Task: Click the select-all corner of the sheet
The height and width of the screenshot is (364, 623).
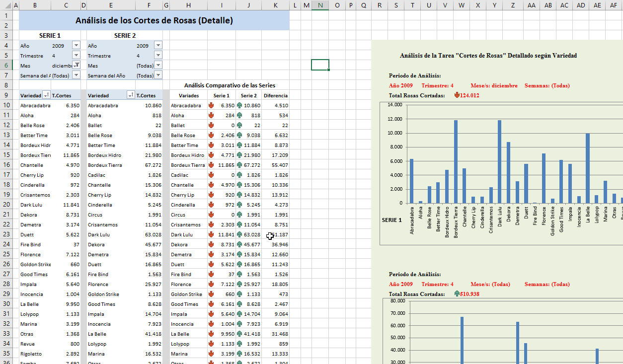Action: click(6, 5)
